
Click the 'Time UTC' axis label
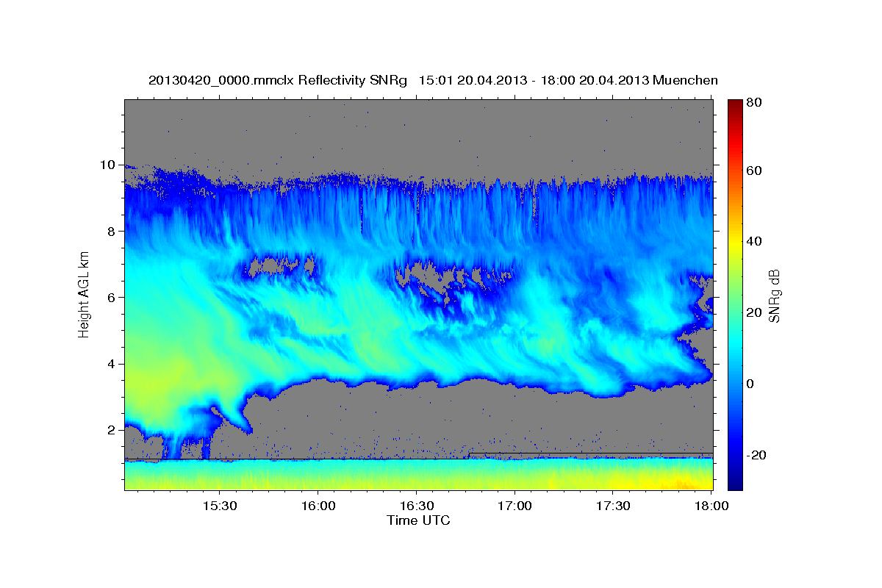418,520
